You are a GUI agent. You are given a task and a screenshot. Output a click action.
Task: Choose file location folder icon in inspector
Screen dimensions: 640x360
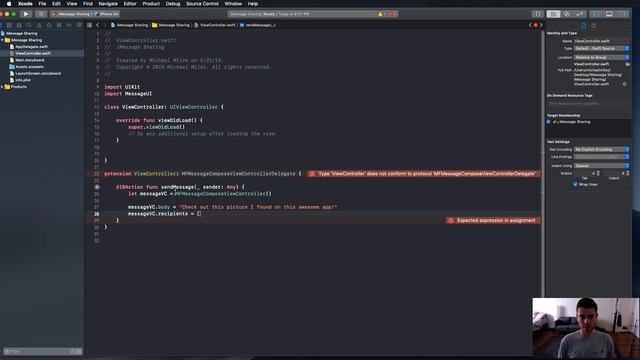tap(627, 64)
